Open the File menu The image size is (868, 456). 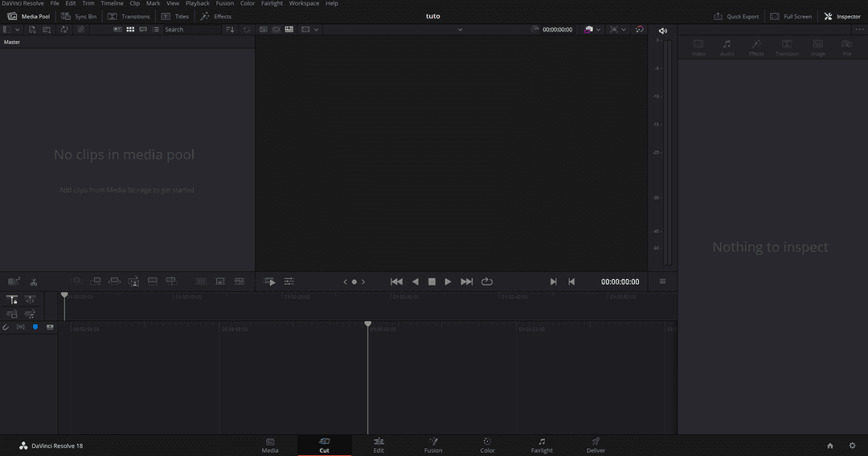click(x=55, y=3)
